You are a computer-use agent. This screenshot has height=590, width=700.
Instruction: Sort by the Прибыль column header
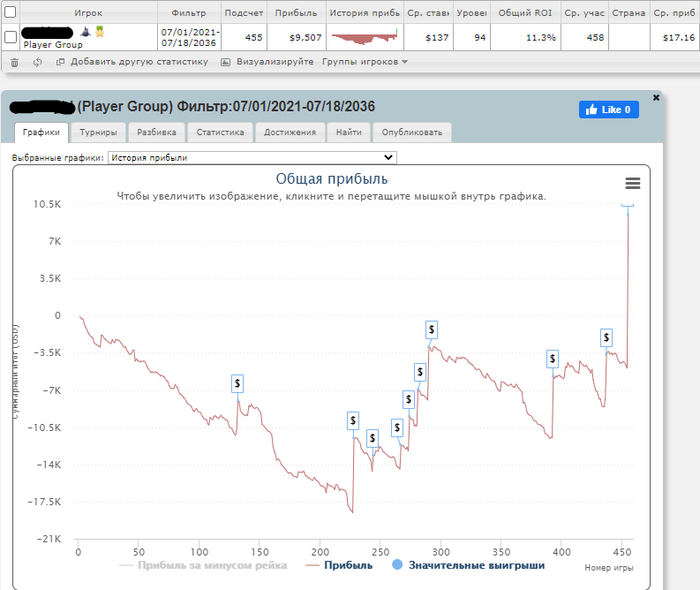[x=296, y=13]
